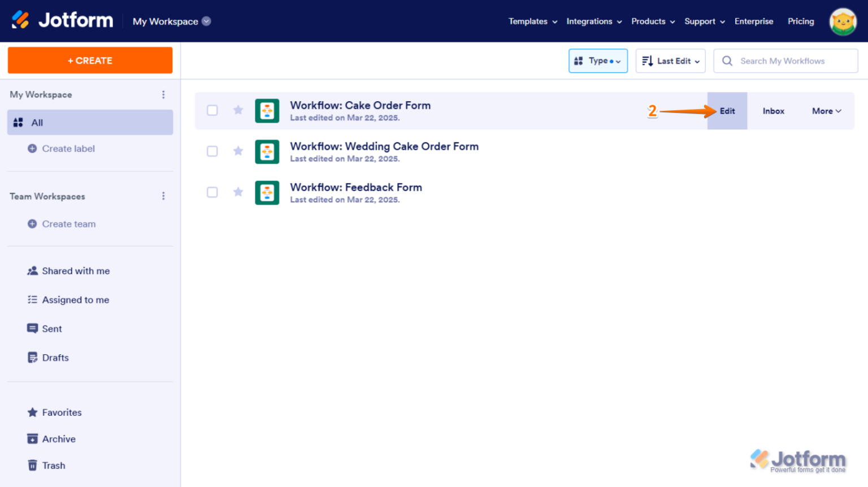Click inside the Search My Workflows field
Screen dimensions: 868x487
pyautogui.click(x=785, y=60)
